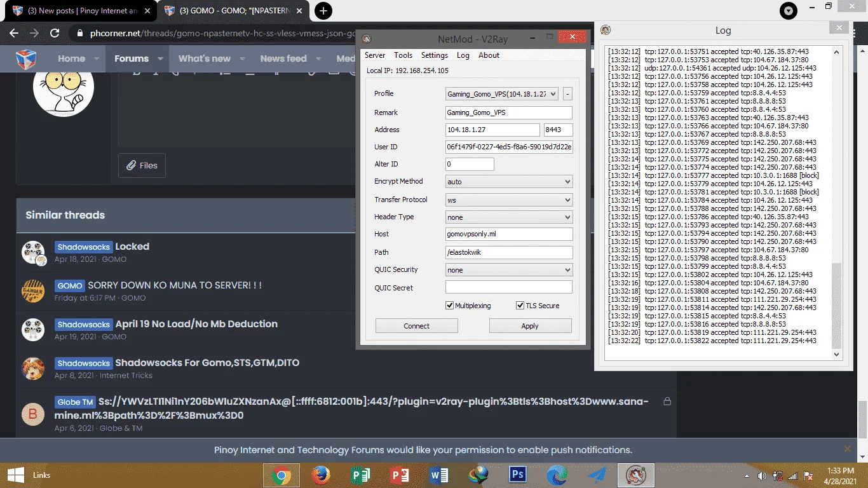Open the Tools menu in NetMod
The image size is (868, 488).
point(403,55)
